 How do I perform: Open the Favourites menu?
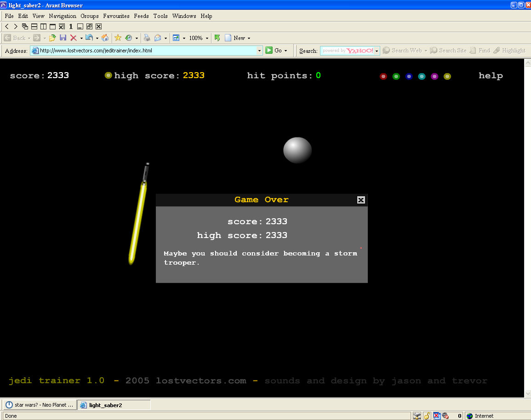116,16
